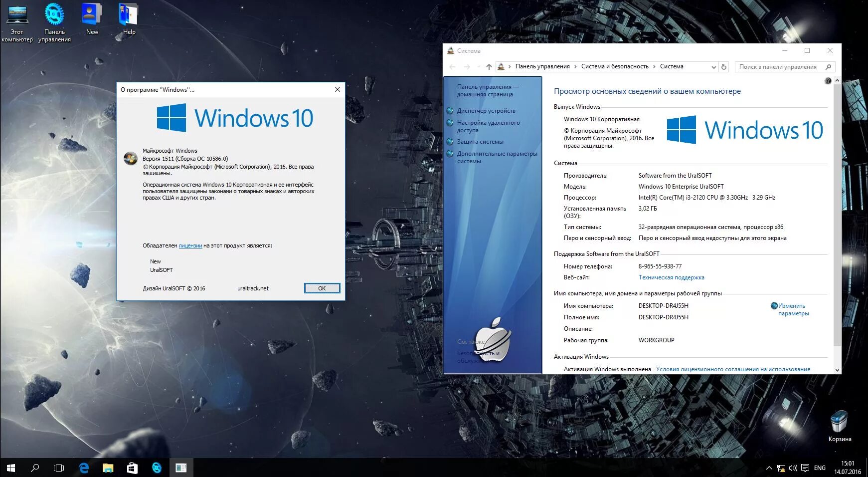Open the 'Панель управления' desktop icon

click(x=54, y=22)
